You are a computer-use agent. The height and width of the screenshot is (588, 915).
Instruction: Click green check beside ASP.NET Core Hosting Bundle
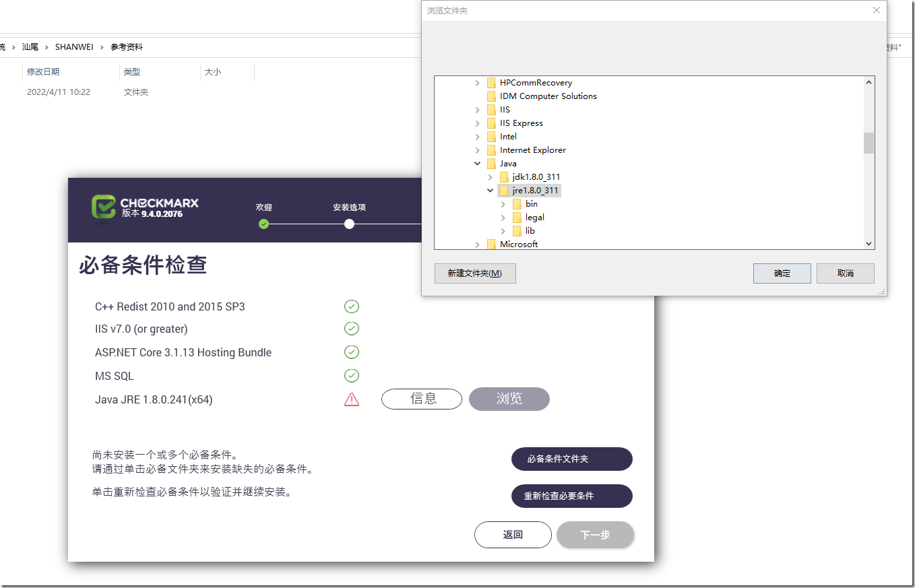click(352, 352)
